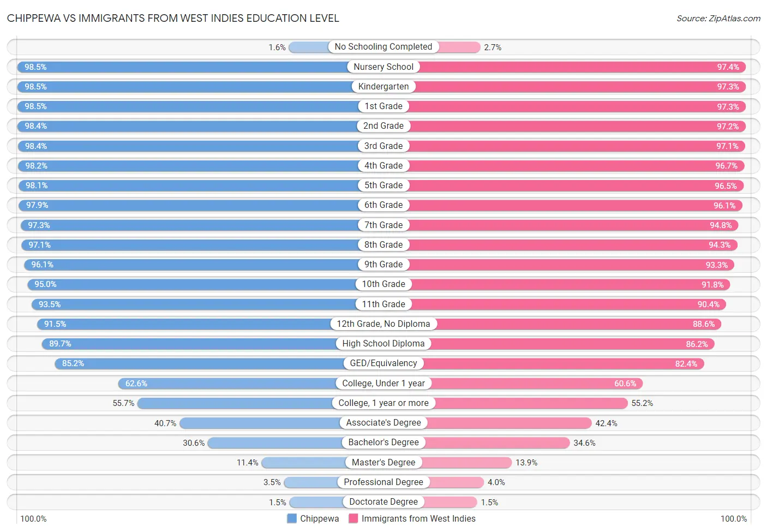This screenshot has height=532, width=767.
Task: Toggle the Immigrants from West Indies legend label
Action: pos(418,518)
